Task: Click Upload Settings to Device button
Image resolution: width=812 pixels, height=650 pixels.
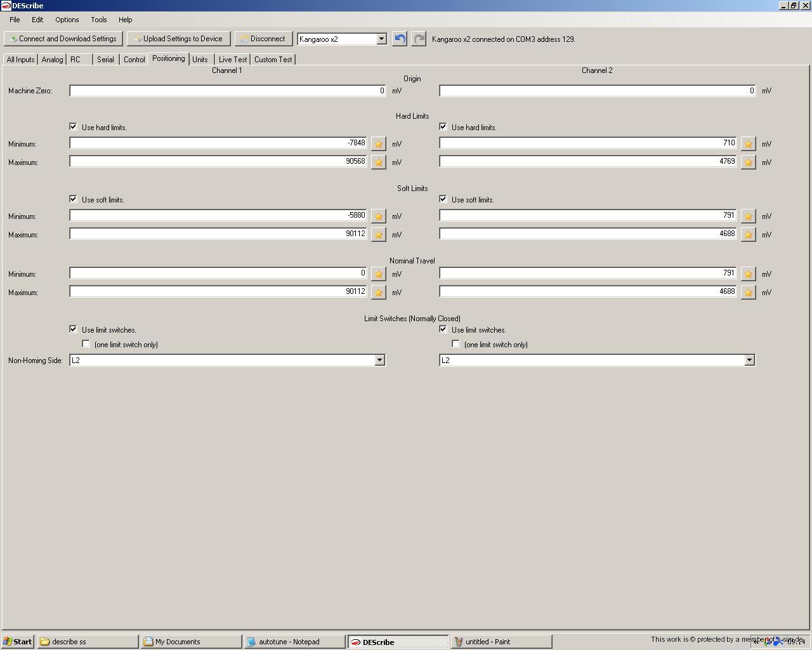Action: [x=178, y=39]
